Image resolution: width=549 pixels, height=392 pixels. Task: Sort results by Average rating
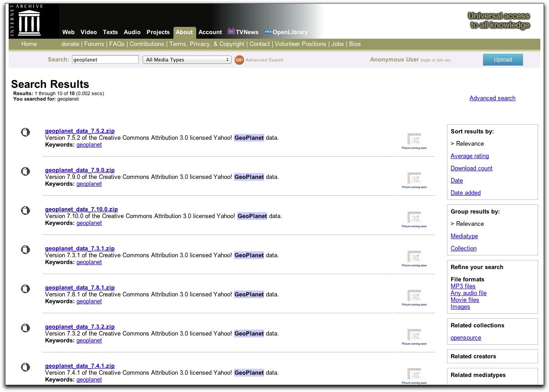pos(470,156)
